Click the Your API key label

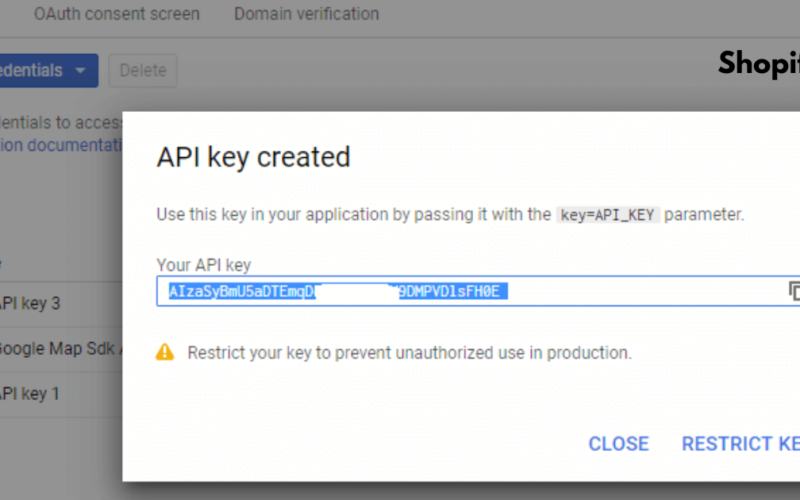[x=204, y=265]
